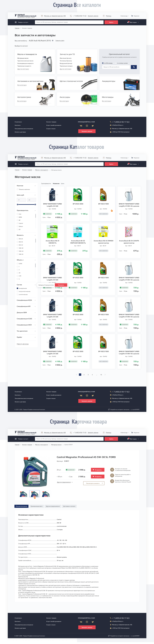Check the 0,946 volume filter
The height and width of the screenshot is (644, 154).
coord(18,264)
